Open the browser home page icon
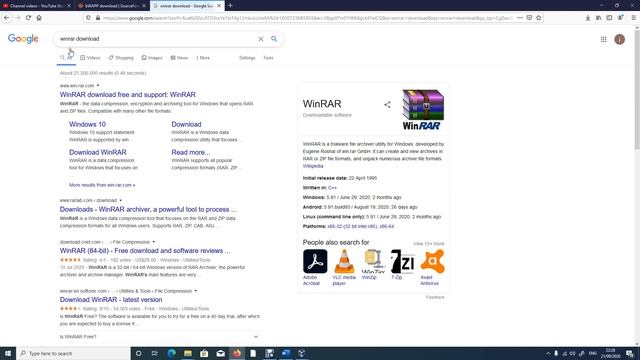This screenshot has width=640, height=360. click(x=39, y=18)
